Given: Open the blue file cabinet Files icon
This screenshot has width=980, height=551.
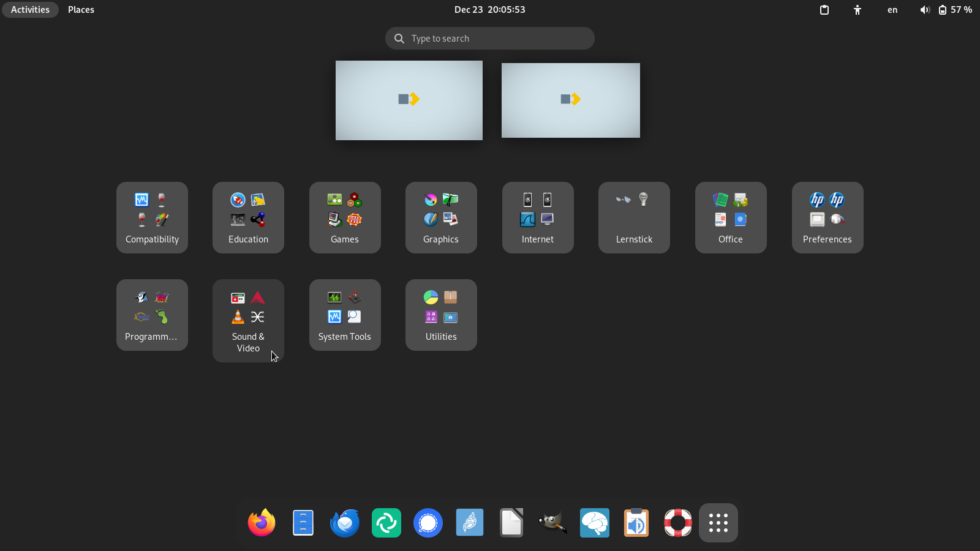Looking at the screenshot, I should pos(303,523).
